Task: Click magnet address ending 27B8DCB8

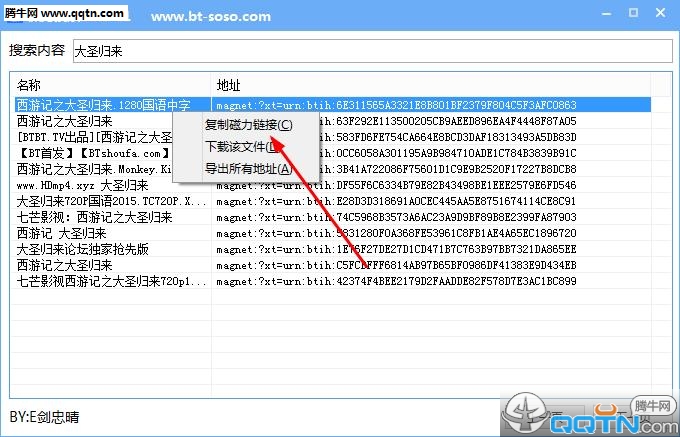Action: 448,169
